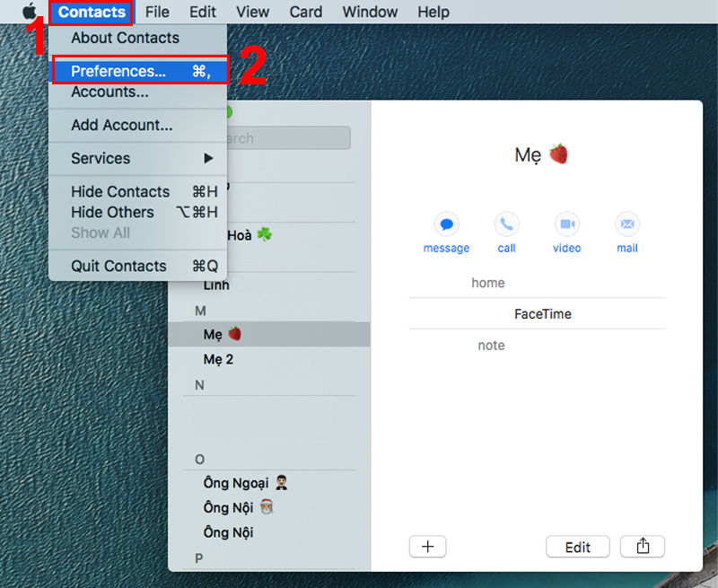Open the Help menu
Image resolution: width=718 pixels, height=588 pixels.
[433, 12]
